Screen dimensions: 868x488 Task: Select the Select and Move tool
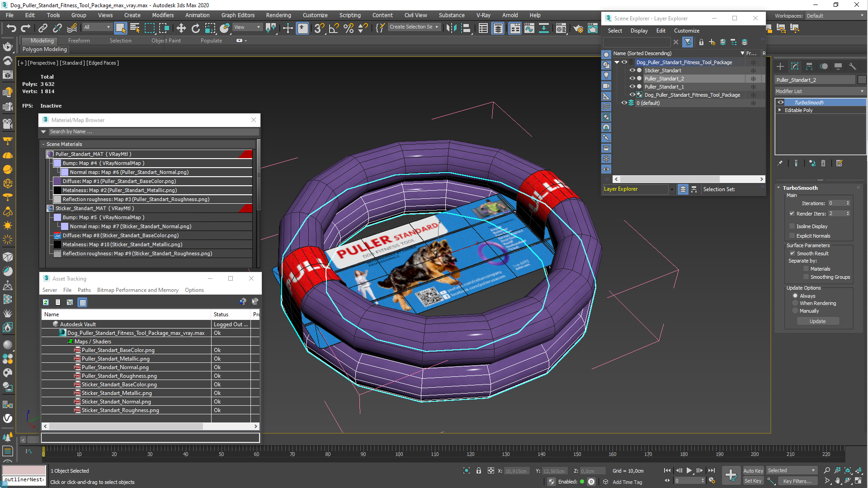[x=181, y=28]
